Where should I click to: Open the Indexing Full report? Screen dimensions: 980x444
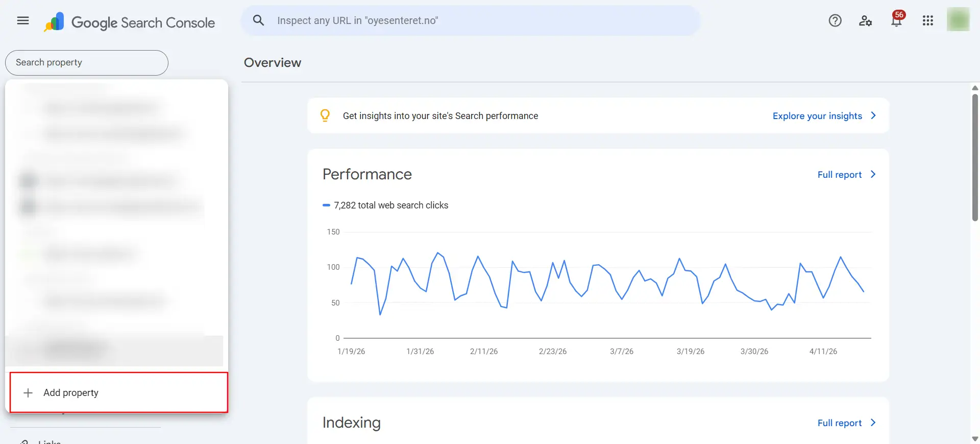840,423
